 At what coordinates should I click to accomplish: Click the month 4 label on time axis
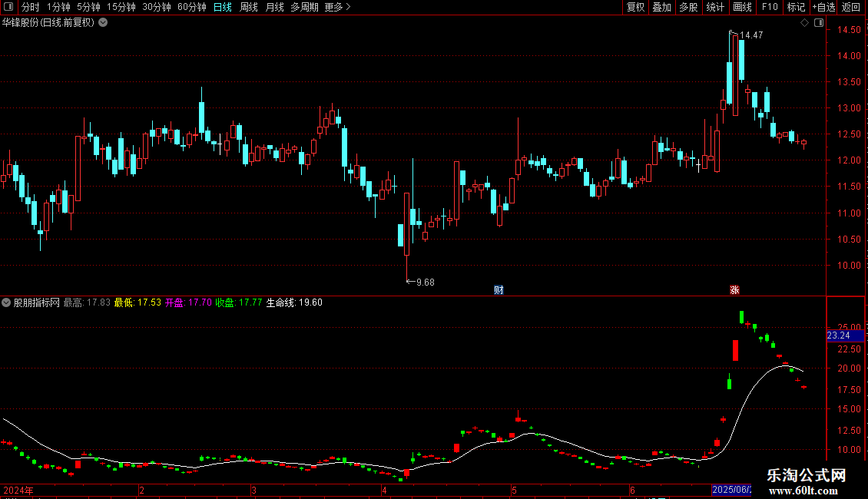click(x=384, y=490)
